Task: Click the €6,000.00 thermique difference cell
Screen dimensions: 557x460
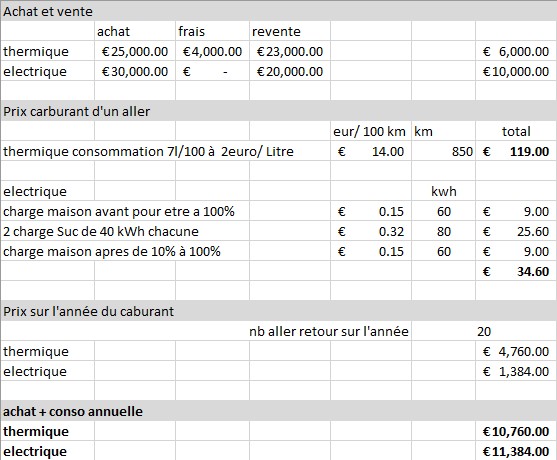Action: [x=516, y=52]
